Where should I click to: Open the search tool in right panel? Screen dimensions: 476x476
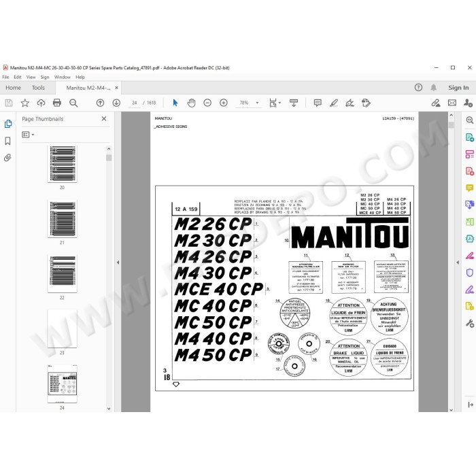click(470, 120)
